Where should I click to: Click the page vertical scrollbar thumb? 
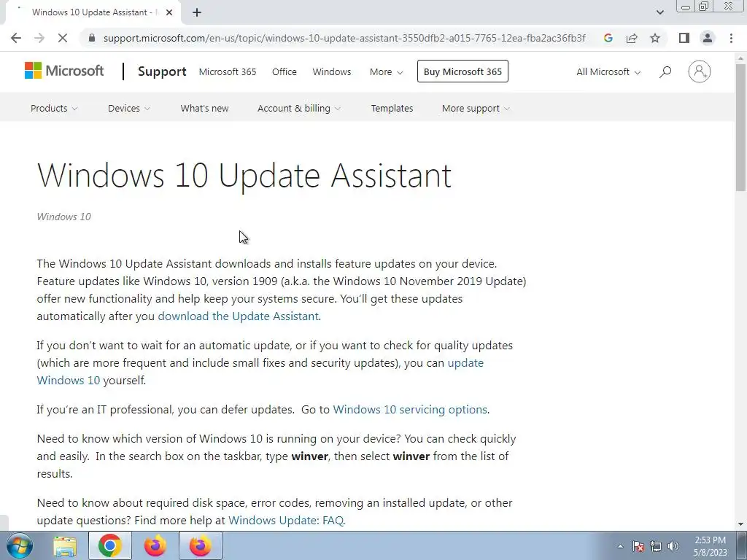[740, 126]
